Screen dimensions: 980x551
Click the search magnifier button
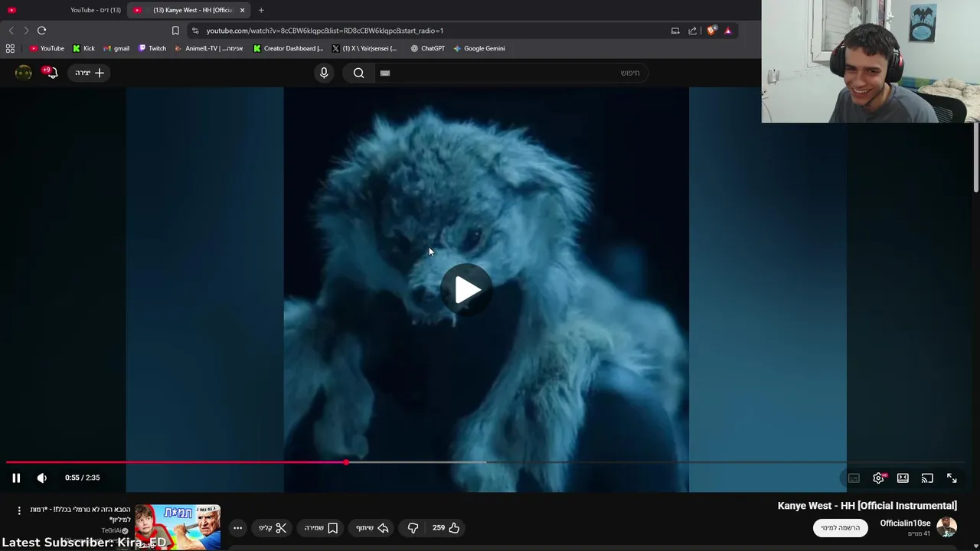(x=359, y=73)
